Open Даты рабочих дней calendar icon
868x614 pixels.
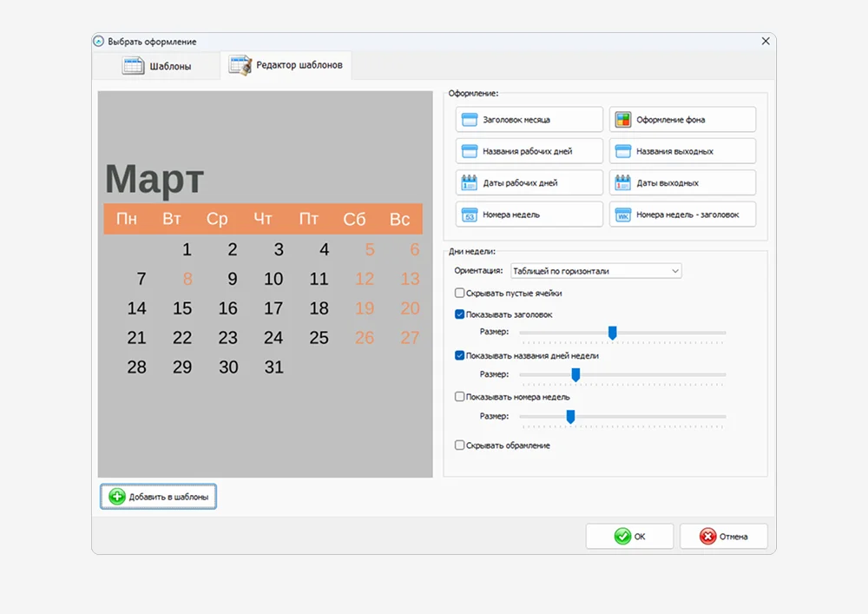tap(470, 183)
